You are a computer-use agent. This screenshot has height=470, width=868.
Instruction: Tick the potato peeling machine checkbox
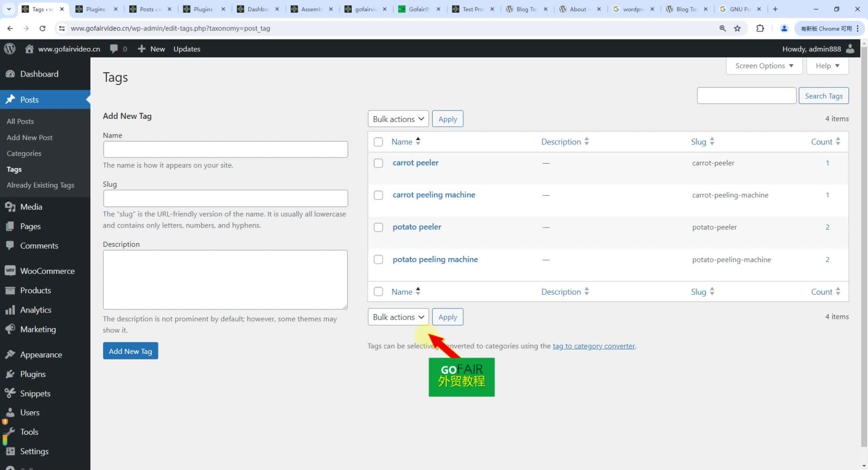[378, 260]
